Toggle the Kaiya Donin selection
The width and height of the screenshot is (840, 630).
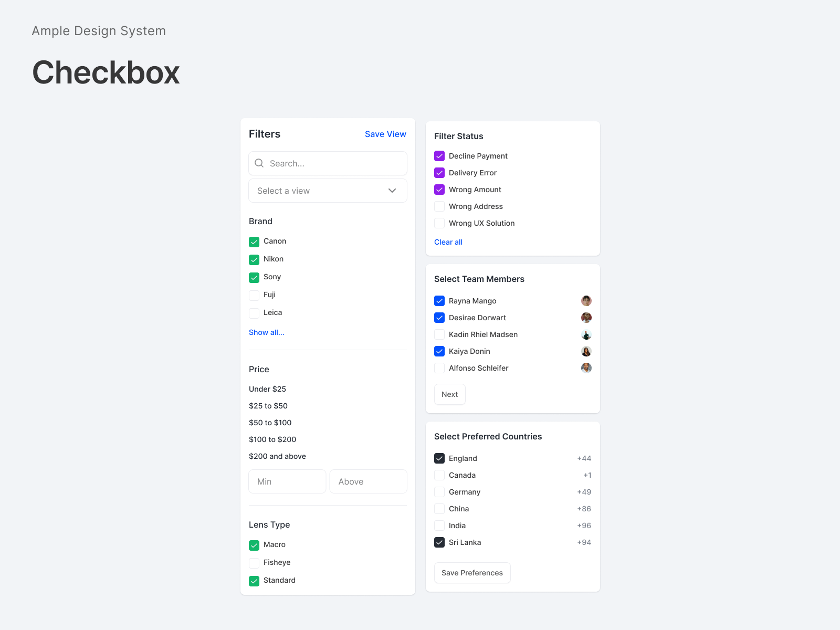(439, 351)
